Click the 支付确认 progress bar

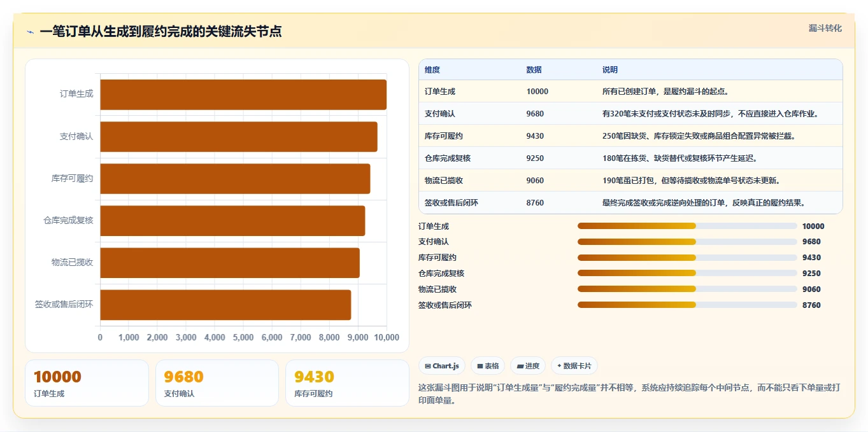(687, 242)
